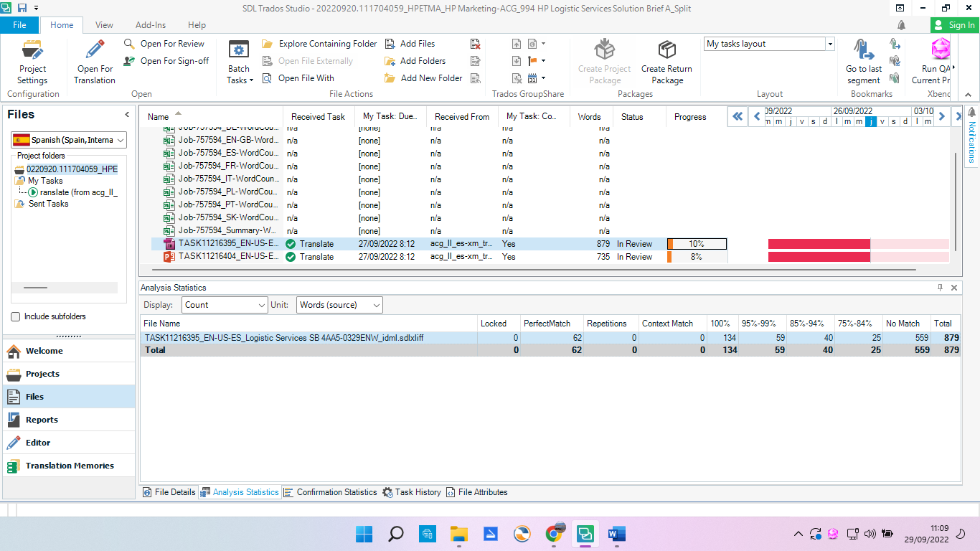The width and height of the screenshot is (980, 551).
Task: Open the Task History tab
Action: click(x=412, y=492)
